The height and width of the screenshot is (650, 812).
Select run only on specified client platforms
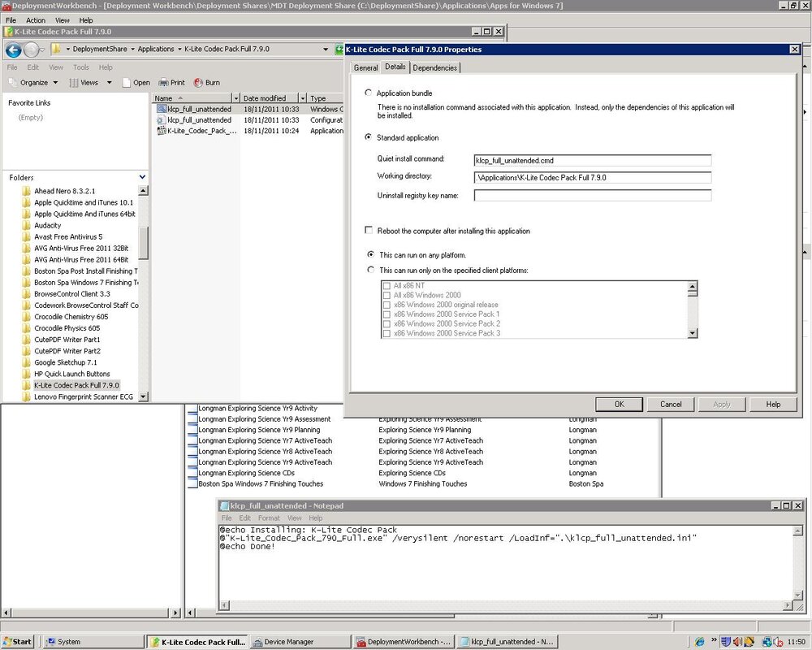371,270
